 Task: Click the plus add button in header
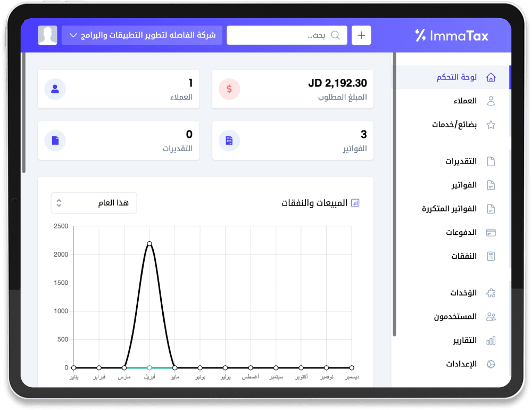click(x=361, y=36)
